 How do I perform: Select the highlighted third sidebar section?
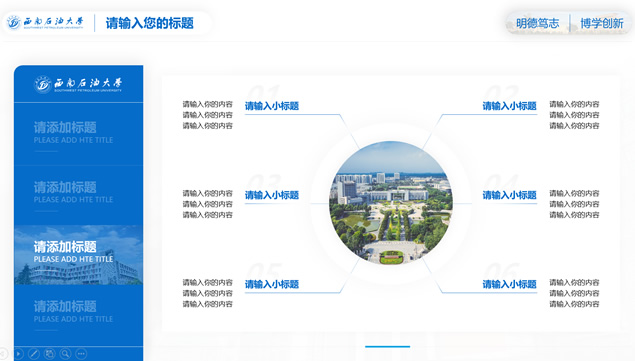79,255
